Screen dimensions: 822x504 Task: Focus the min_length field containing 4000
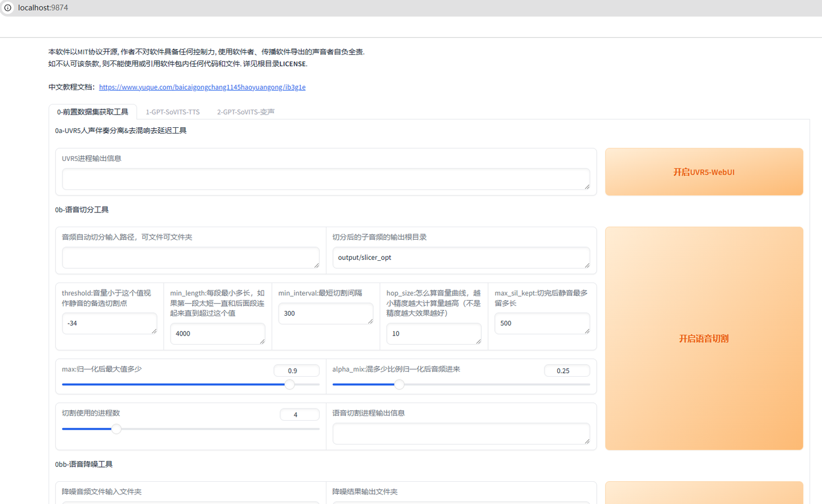[217, 333]
